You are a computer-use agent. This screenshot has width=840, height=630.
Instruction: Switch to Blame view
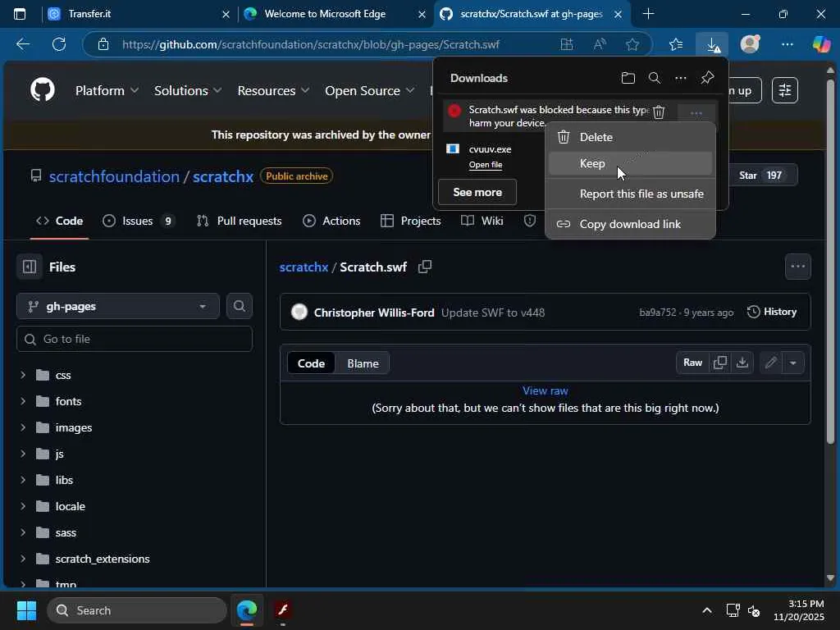[363, 363]
